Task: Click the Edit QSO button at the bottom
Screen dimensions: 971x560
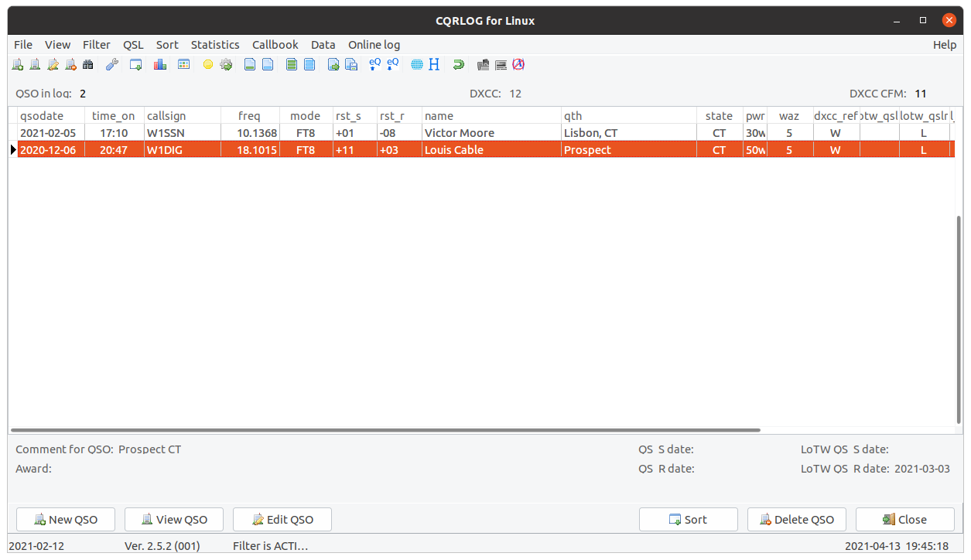Action: (282, 520)
